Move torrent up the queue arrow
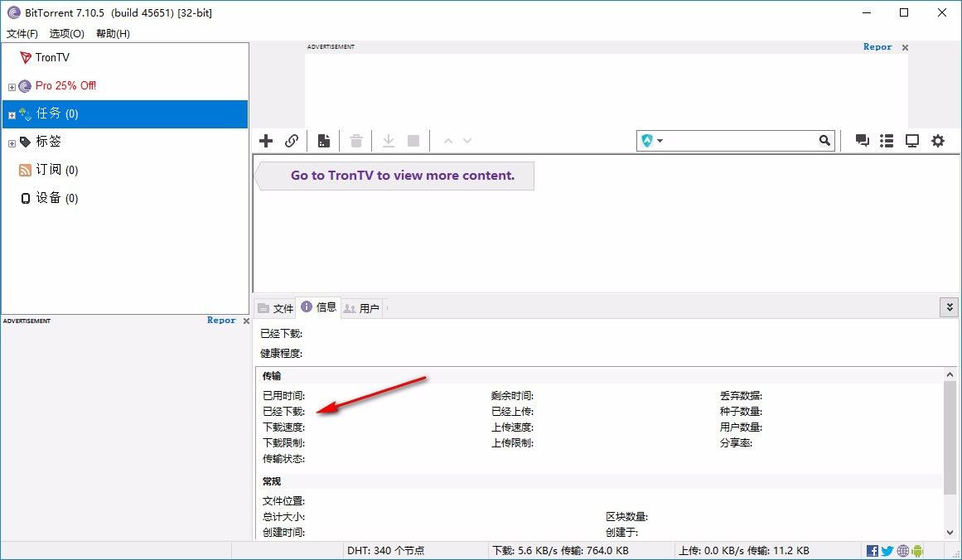Viewport: 962px width, 560px height. tap(448, 141)
